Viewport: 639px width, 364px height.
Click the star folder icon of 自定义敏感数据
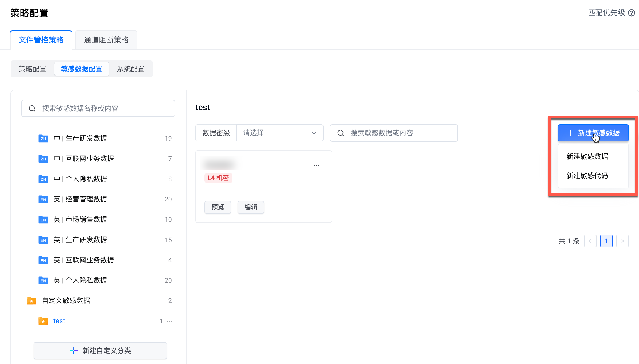[x=31, y=300]
